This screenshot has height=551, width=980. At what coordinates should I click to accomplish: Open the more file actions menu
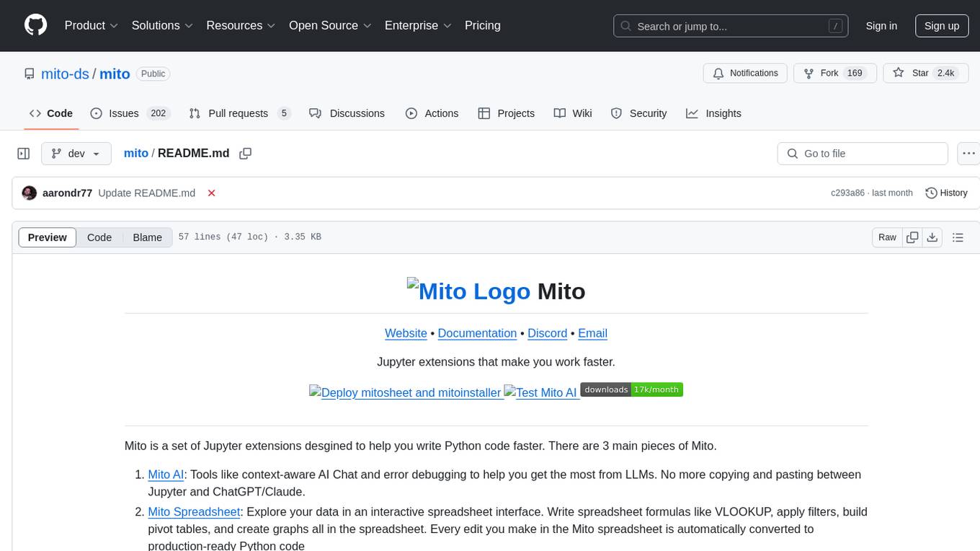click(x=969, y=154)
